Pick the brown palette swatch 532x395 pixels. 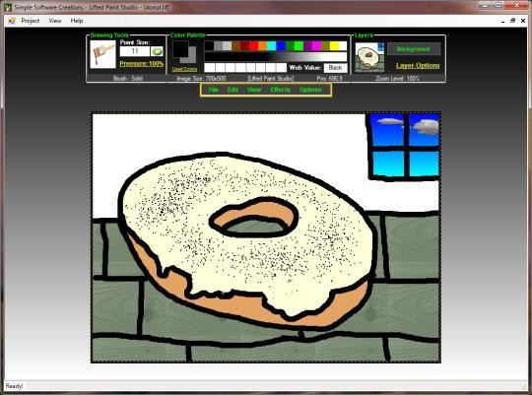235,46
